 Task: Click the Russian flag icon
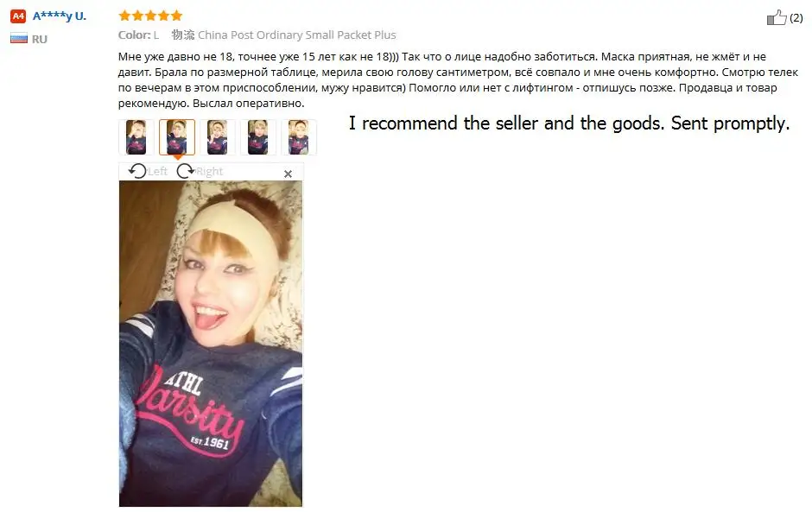coord(19,38)
